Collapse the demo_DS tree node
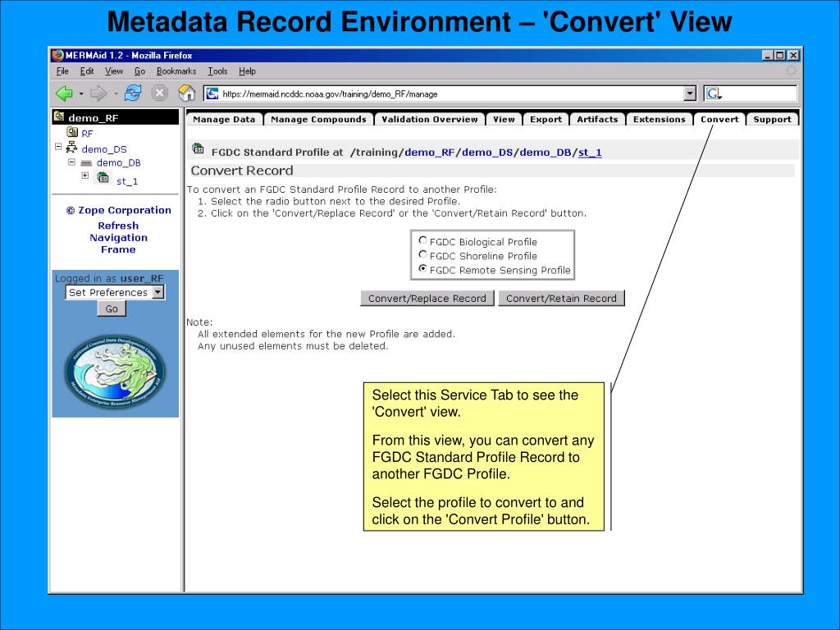The height and width of the screenshot is (630, 840). point(58,146)
